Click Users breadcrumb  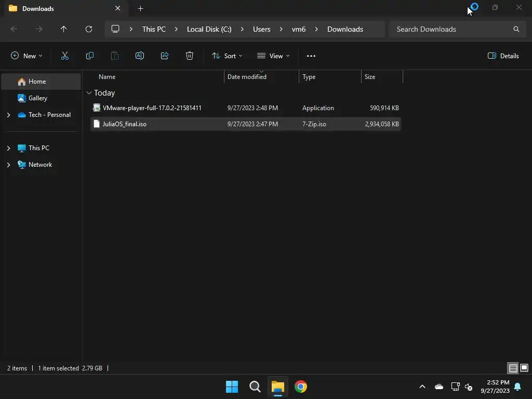262,29
